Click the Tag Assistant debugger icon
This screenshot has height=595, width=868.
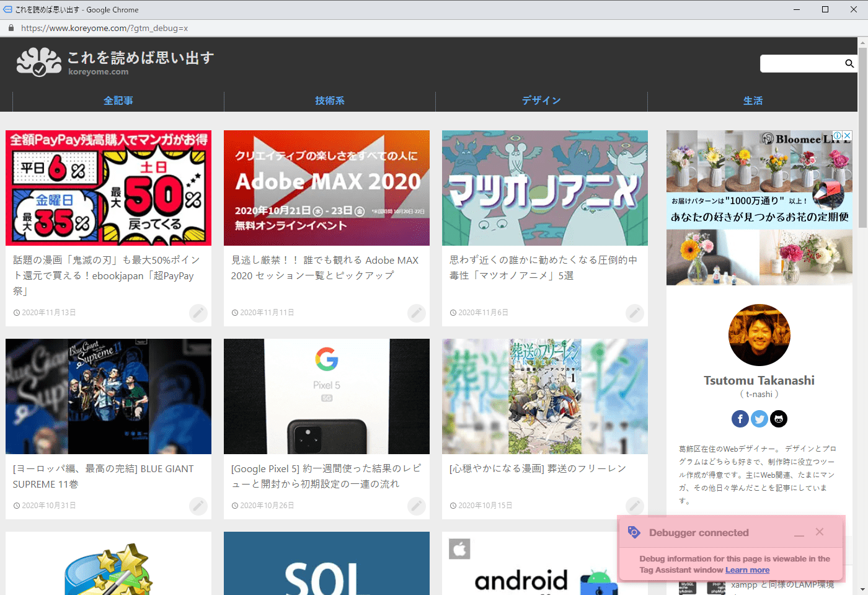coord(634,532)
